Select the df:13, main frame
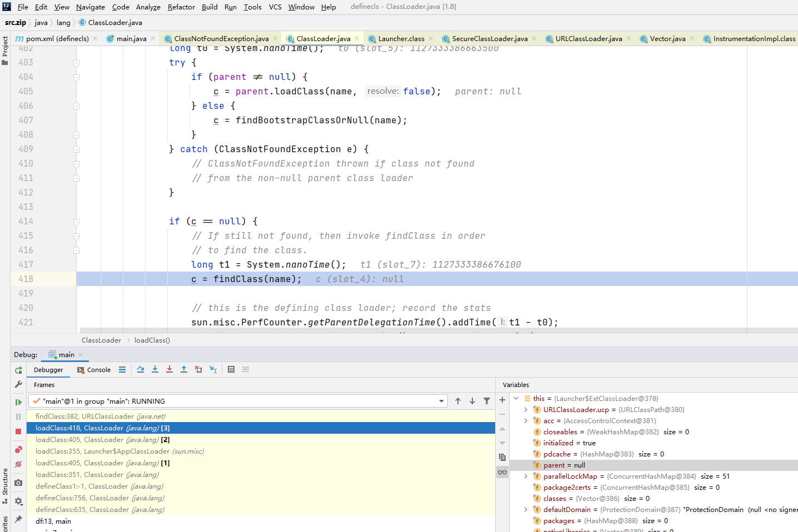The width and height of the screenshot is (798, 532). click(x=261, y=521)
